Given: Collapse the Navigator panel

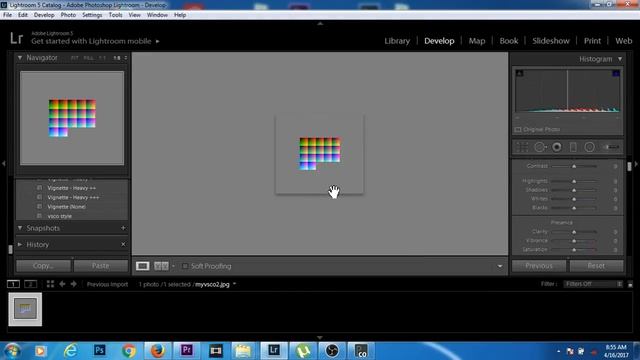Looking at the screenshot, I should tap(20, 58).
